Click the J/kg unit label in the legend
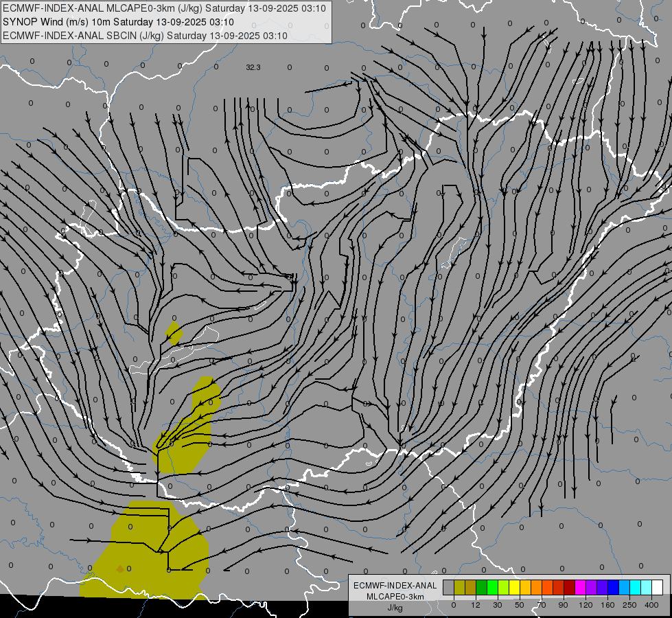 [395, 608]
